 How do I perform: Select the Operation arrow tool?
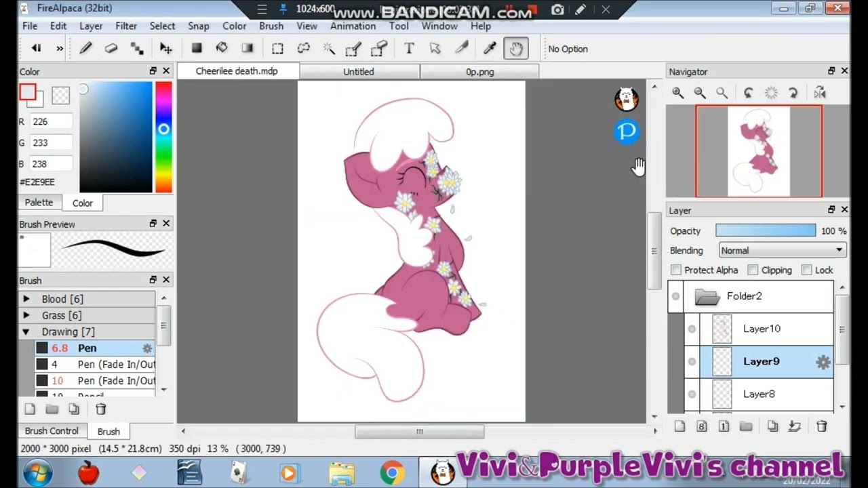(x=435, y=48)
